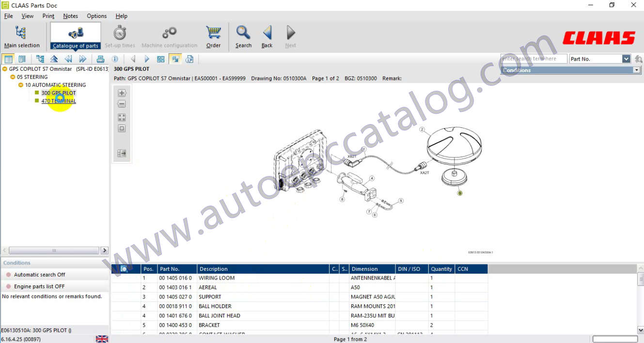This screenshot has width=644, height=343.
Task: Click the UK flag language icon
Action: pos(102,339)
